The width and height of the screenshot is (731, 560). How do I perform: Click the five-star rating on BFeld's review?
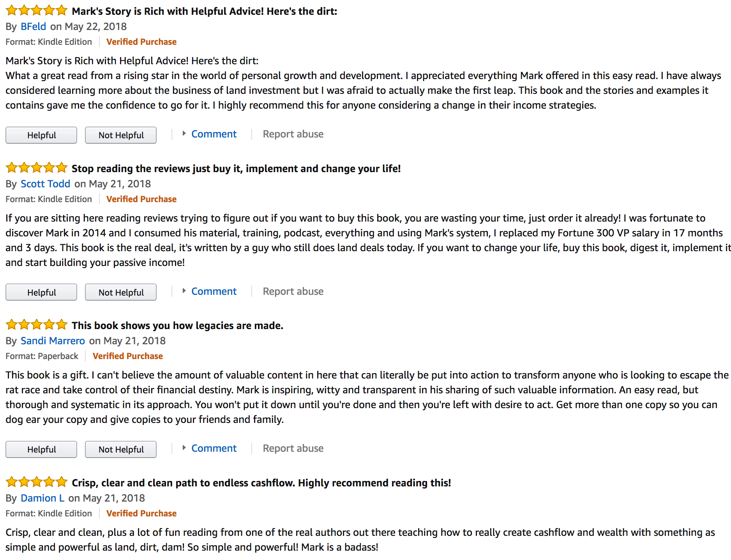(x=37, y=11)
